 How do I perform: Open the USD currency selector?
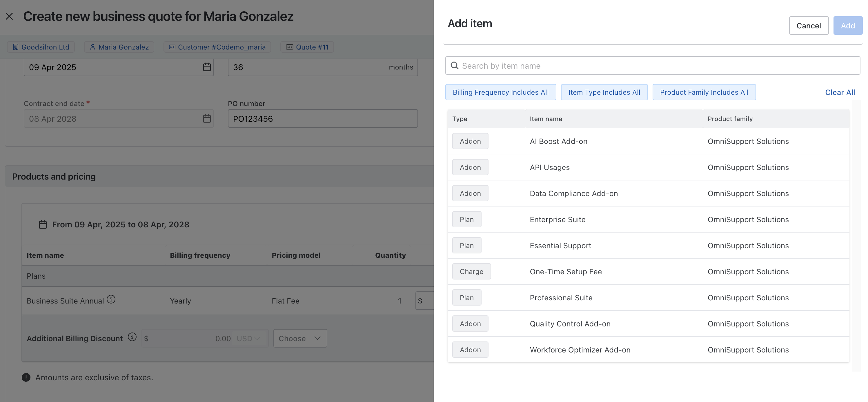click(248, 338)
